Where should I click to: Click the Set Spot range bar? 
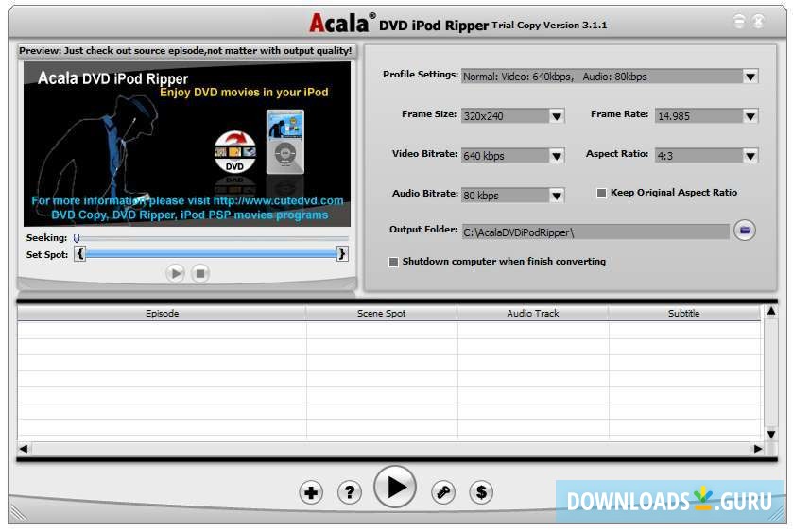coord(212,253)
